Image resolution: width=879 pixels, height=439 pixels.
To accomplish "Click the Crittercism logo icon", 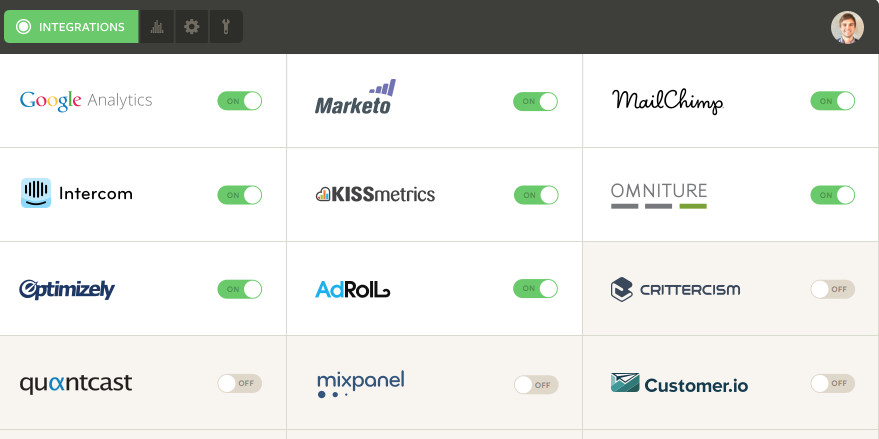I will click(x=621, y=289).
